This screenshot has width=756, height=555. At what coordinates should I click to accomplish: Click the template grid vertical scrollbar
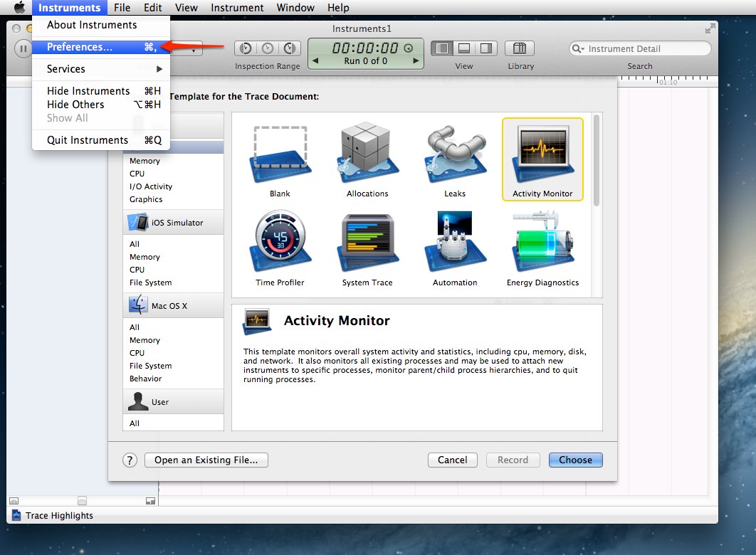(597, 160)
